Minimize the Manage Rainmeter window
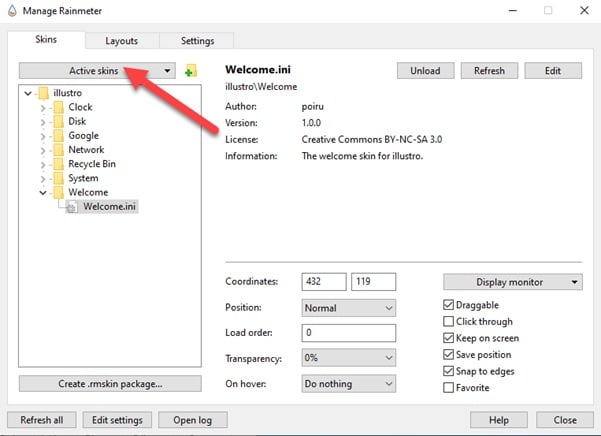 [512, 11]
